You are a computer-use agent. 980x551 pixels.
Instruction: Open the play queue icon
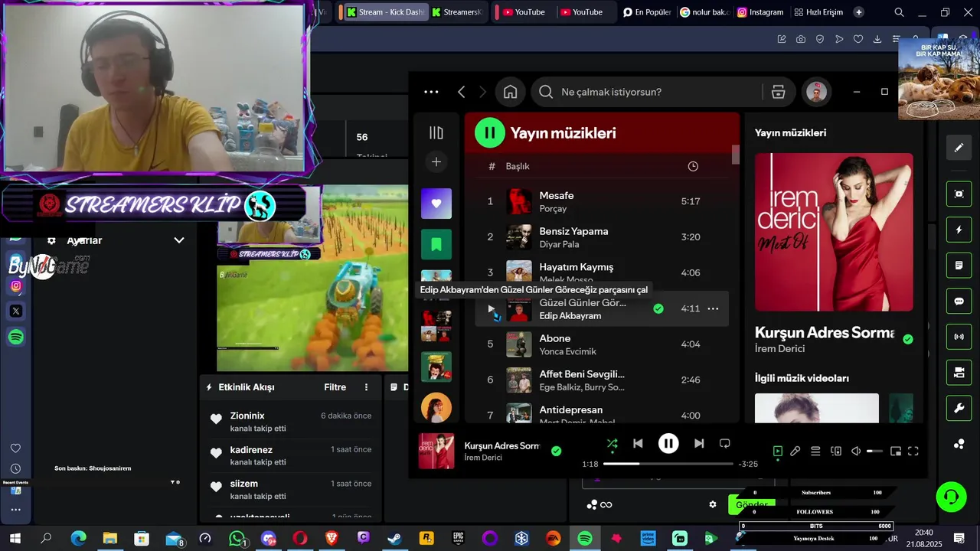(x=816, y=452)
